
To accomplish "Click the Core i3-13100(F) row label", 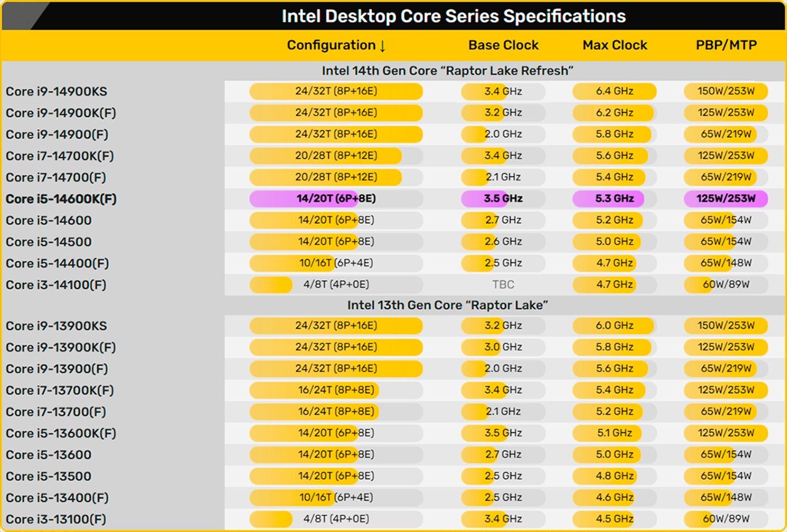I will [x=56, y=519].
